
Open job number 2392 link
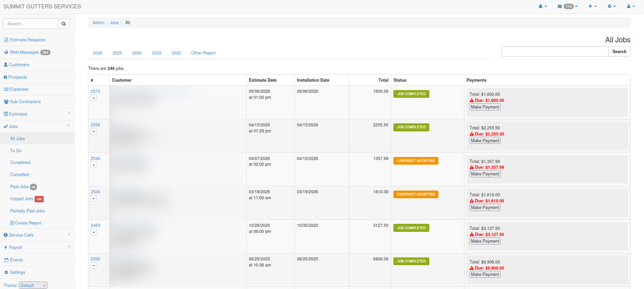point(95,259)
